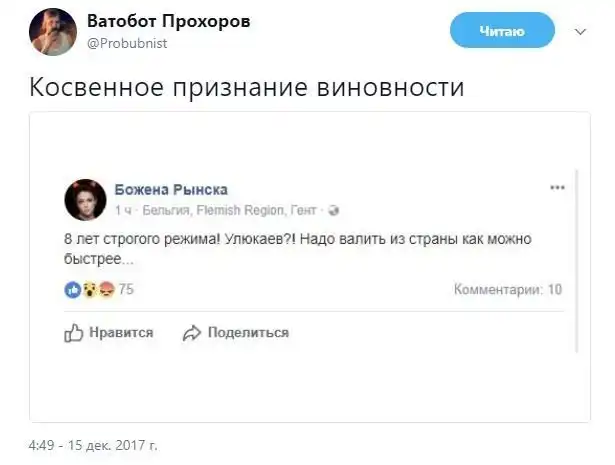Screen dimensions: 615x465
Task: Open the chevron dropdown beside Читаю
Action: (581, 32)
